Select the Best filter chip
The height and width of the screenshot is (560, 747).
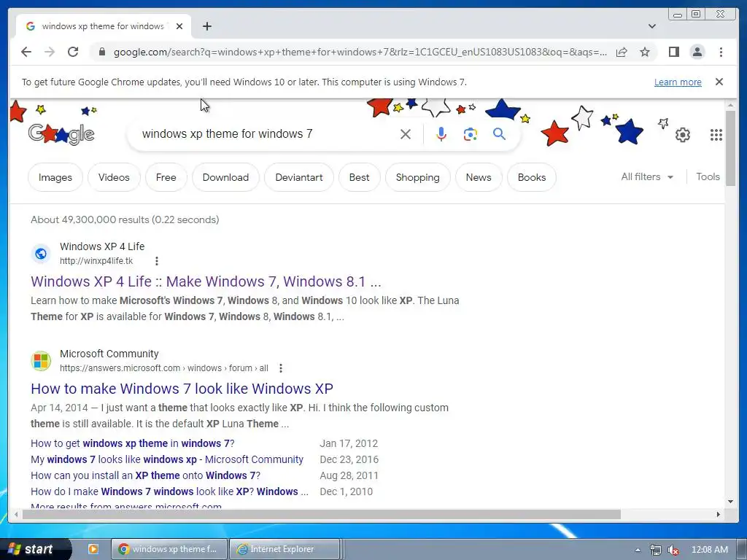point(359,177)
